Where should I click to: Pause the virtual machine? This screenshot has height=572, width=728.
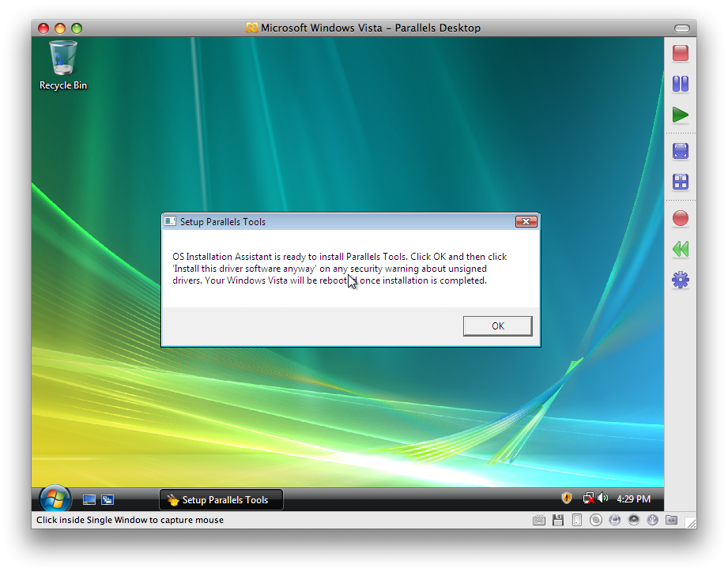[x=681, y=84]
